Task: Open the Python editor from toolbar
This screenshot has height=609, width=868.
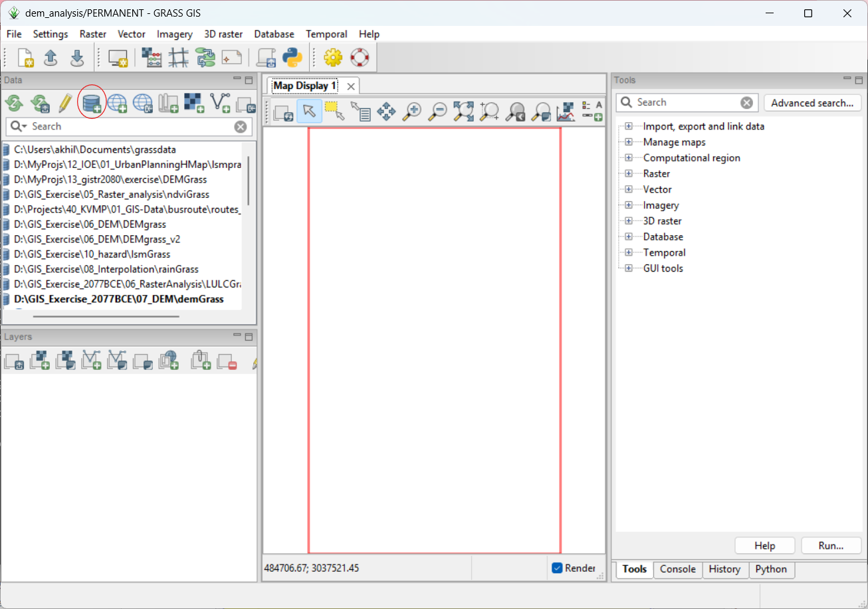Action: coord(292,58)
